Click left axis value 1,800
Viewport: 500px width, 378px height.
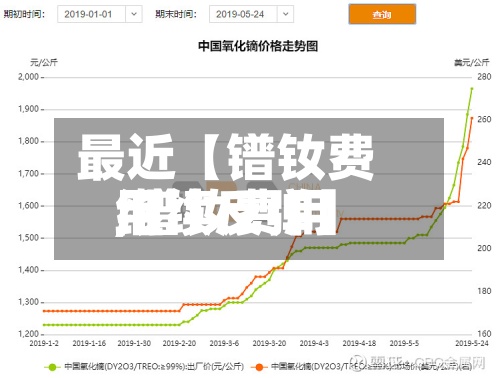point(28,141)
